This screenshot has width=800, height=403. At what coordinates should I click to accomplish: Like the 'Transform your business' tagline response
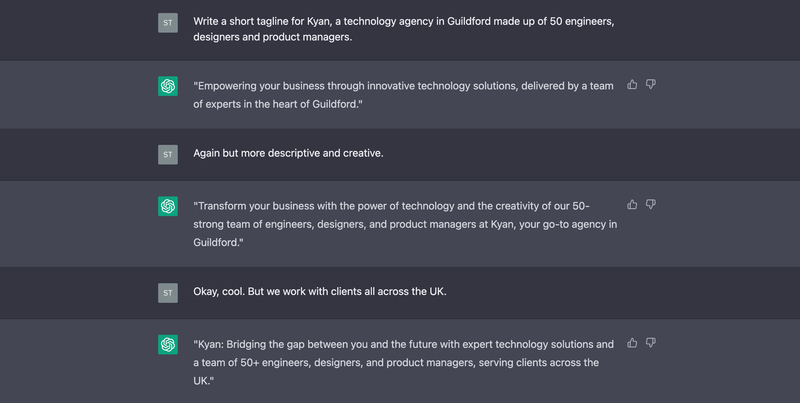pos(632,205)
